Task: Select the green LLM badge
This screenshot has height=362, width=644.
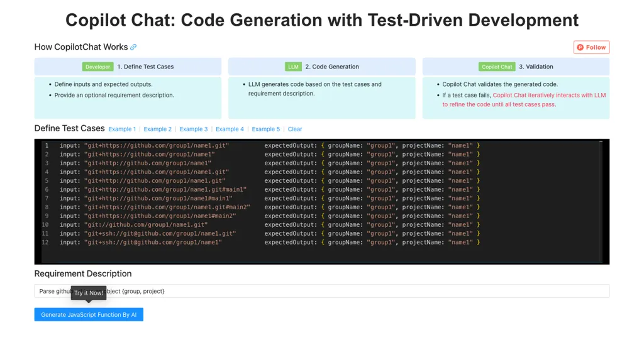Action: pyautogui.click(x=293, y=67)
